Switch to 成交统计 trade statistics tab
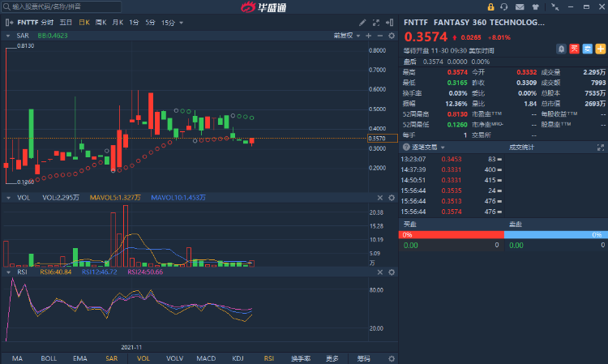608x364 pixels. (x=521, y=148)
